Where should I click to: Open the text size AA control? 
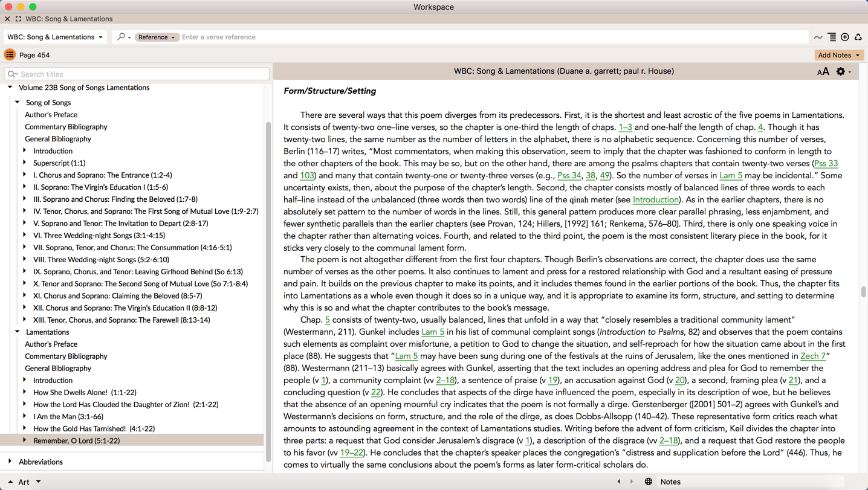(823, 72)
